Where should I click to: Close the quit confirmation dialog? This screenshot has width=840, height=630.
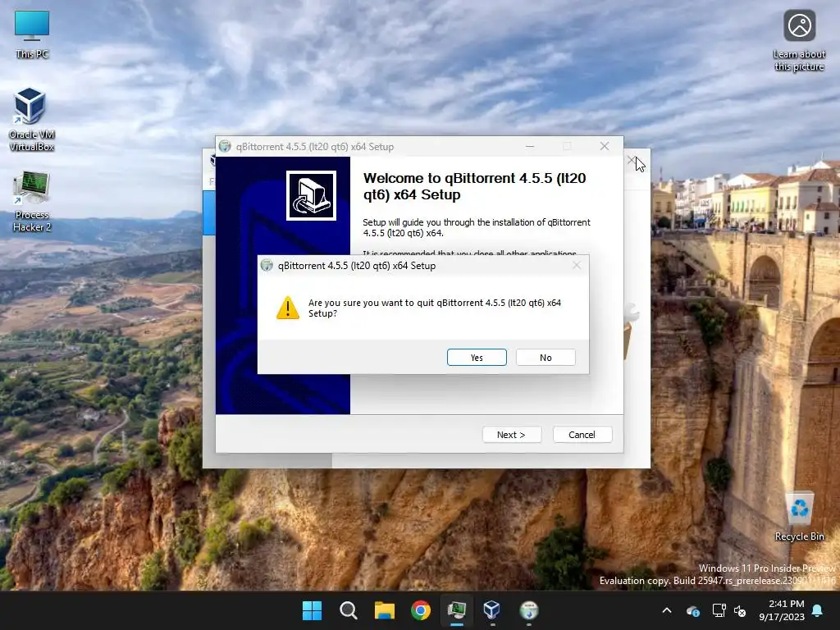(577, 265)
